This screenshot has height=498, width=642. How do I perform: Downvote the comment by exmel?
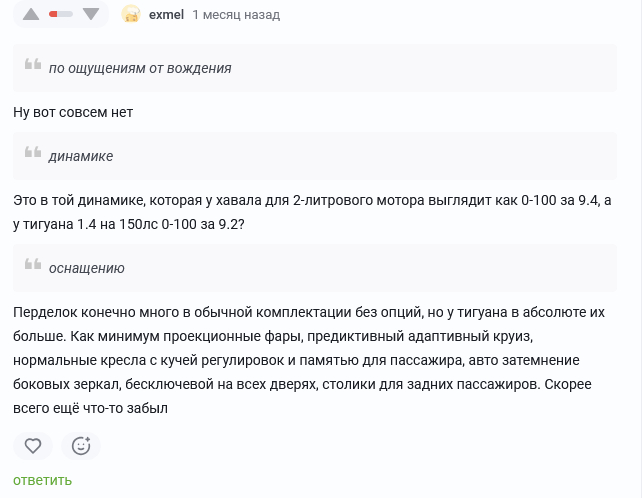91,15
